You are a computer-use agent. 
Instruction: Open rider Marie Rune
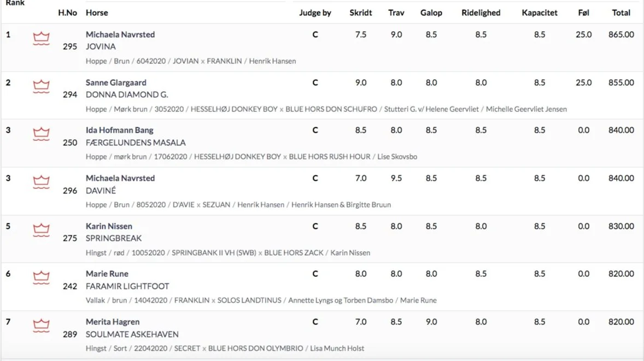(x=107, y=274)
